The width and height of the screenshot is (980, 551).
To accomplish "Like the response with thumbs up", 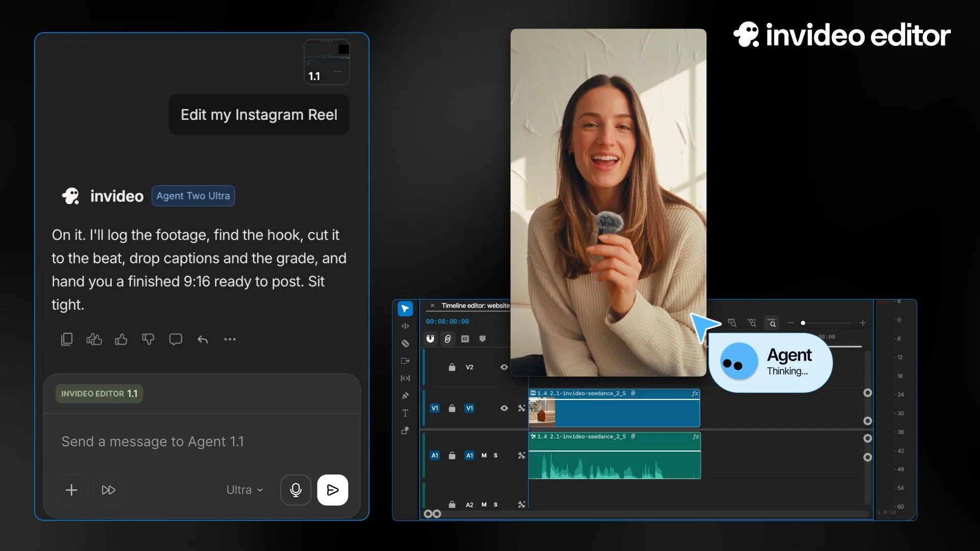I will [121, 339].
